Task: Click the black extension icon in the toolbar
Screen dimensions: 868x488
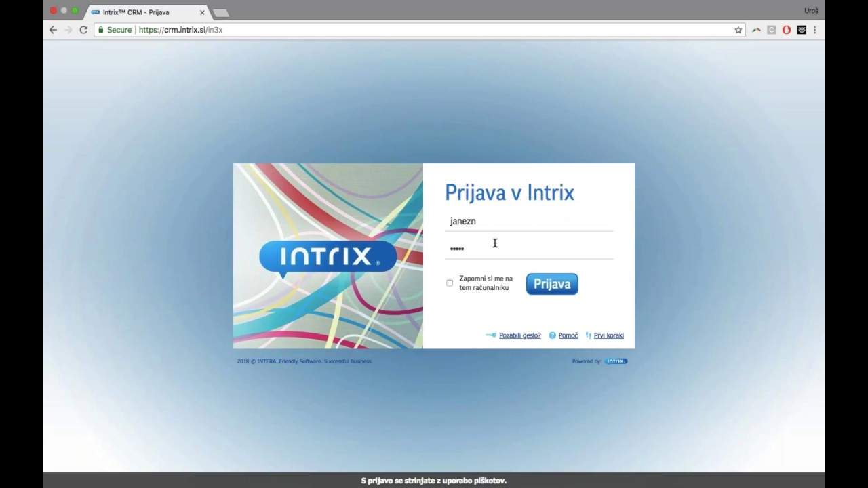Action: (801, 29)
